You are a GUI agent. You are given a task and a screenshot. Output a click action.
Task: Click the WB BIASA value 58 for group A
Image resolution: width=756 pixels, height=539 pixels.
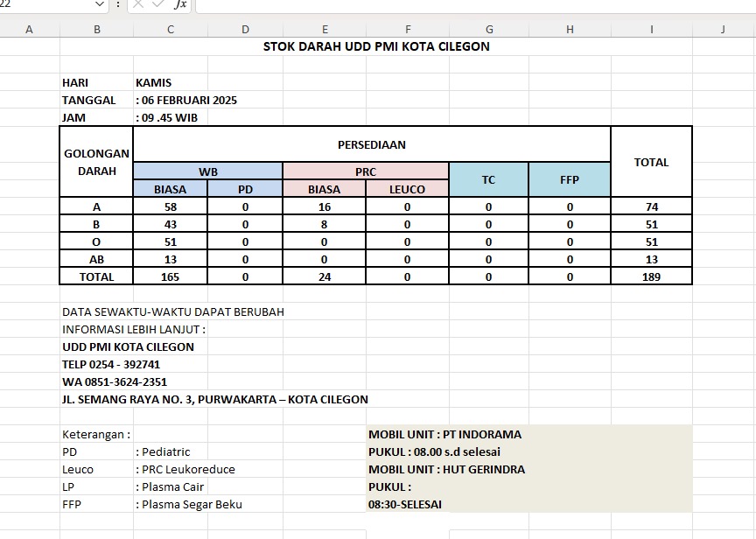click(x=170, y=206)
